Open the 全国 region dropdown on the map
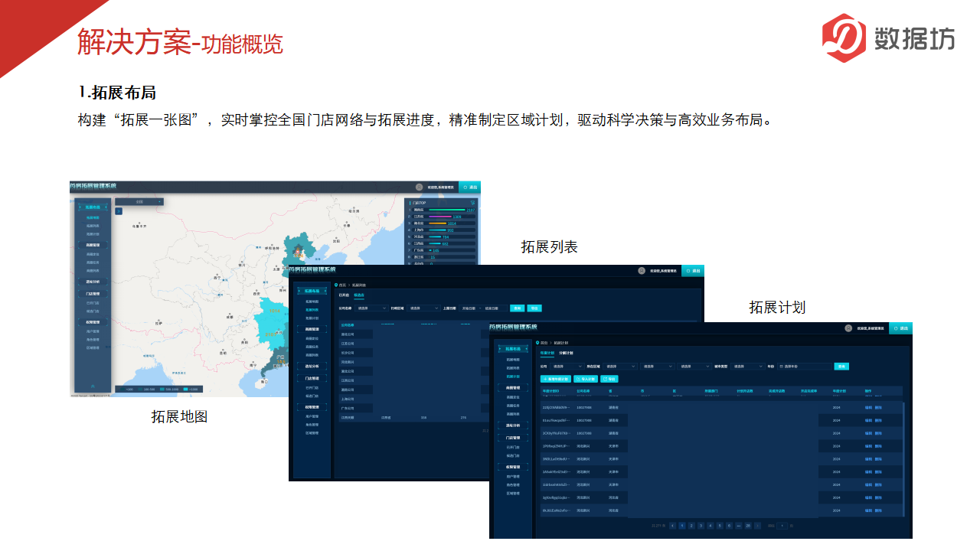Screen dimensions: 980x551 click(139, 201)
